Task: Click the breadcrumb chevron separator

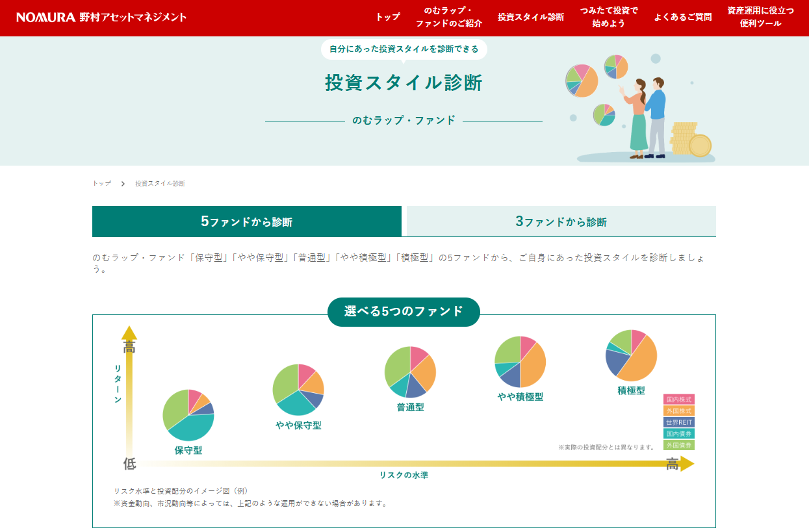Action: click(x=123, y=184)
